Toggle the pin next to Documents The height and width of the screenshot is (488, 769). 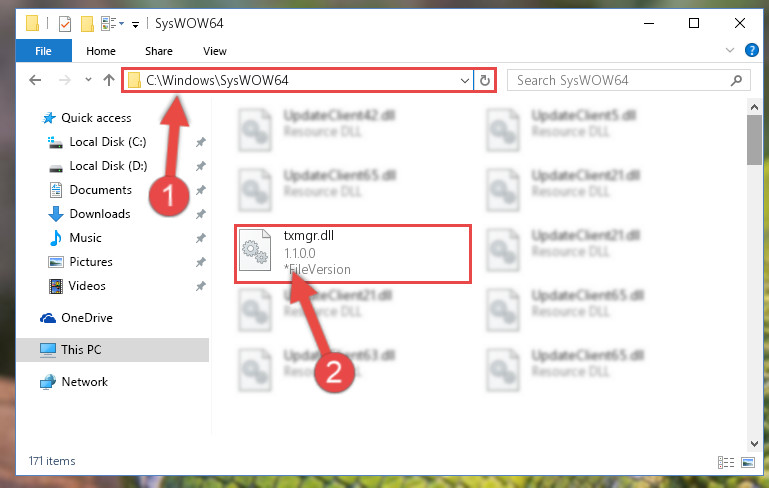pyautogui.click(x=201, y=190)
